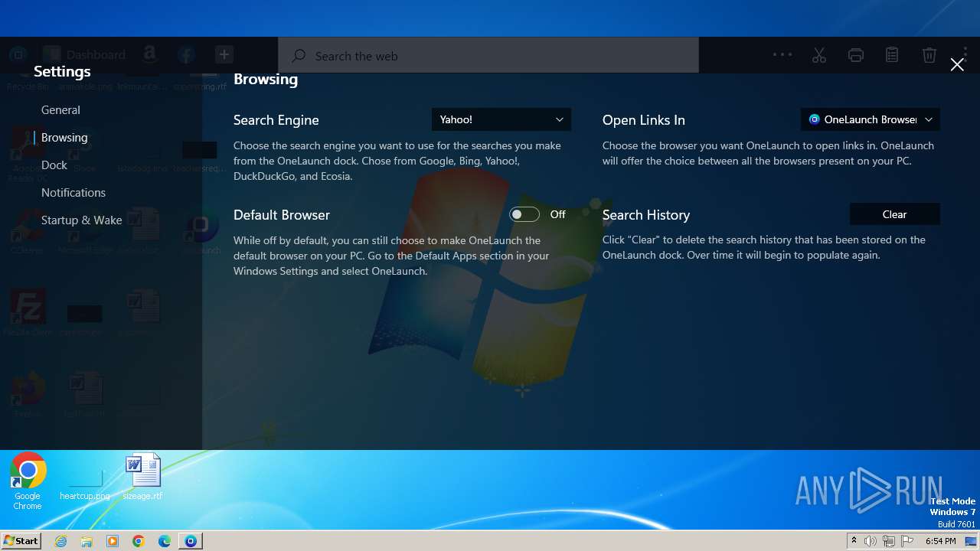This screenshot has height=551, width=980.
Task: Click the Open Links In heading
Action: (644, 120)
